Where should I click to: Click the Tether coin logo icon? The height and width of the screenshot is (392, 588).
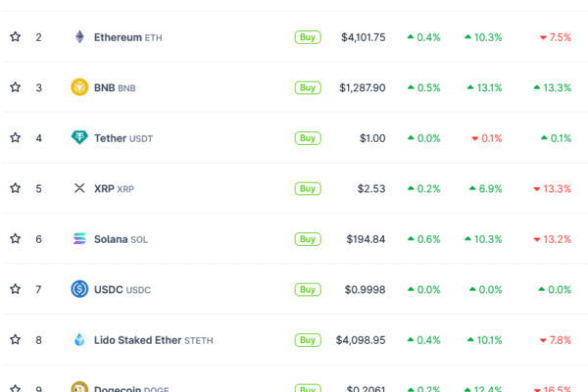pos(79,138)
